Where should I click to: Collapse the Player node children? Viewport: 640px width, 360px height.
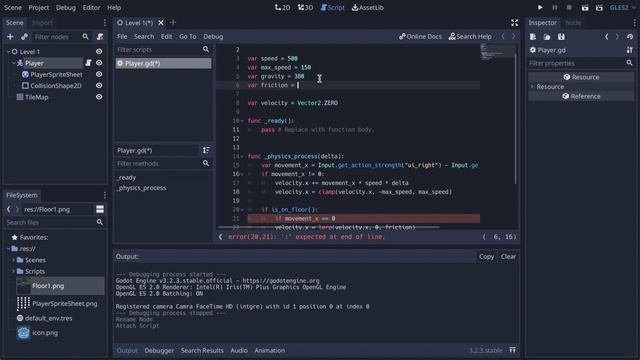pyautogui.click(x=13, y=63)
